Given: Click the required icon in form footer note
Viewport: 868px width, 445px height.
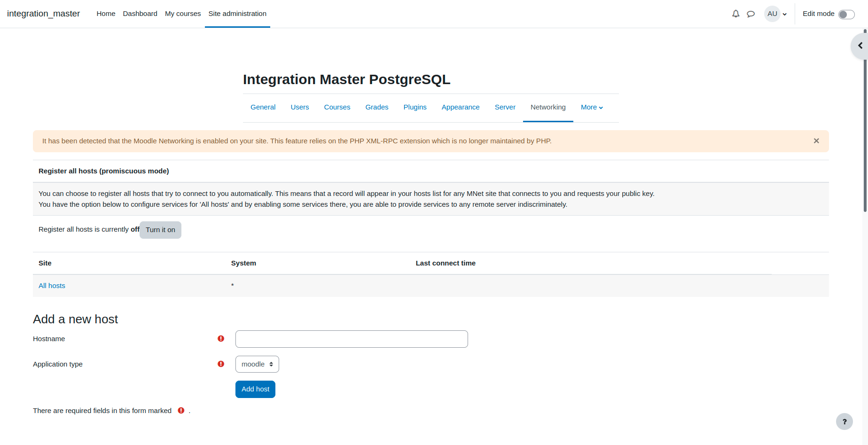Looking at the screenshot, I should pos(181,411).
